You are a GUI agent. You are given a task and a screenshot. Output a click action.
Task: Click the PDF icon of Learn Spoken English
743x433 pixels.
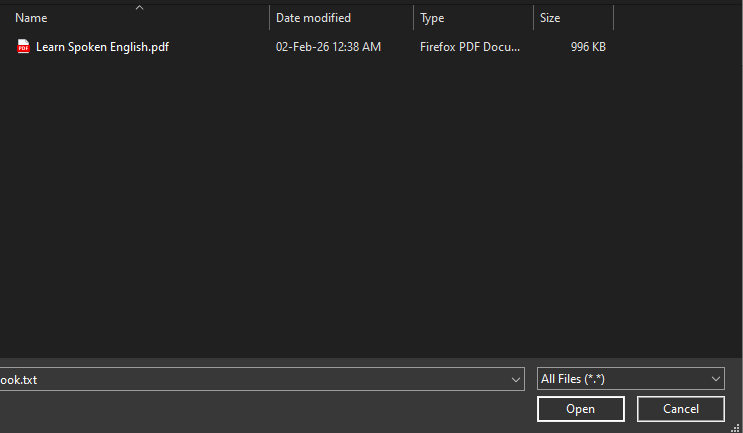pyautogui.click(x=24, y=47)
